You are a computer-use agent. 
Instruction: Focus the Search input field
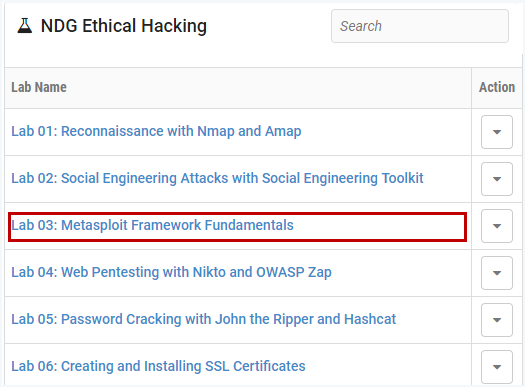420,26
